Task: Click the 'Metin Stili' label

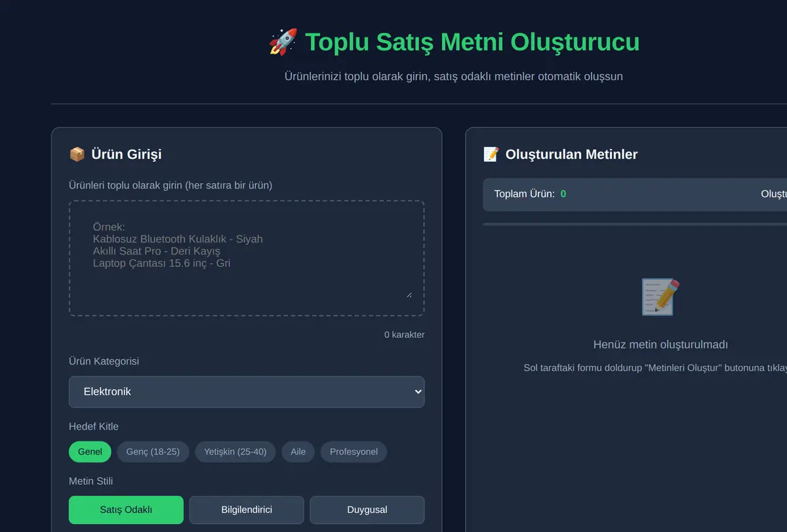Action: (90, 481)
